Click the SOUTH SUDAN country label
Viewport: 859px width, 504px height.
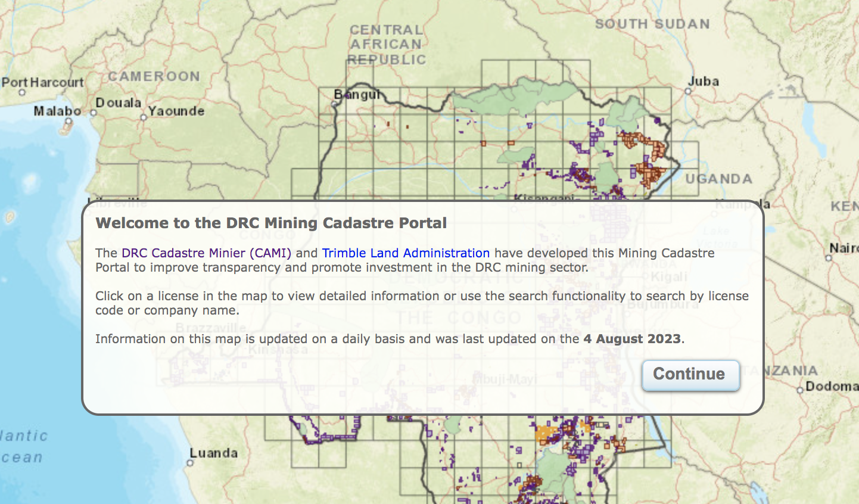click(652, 24)
